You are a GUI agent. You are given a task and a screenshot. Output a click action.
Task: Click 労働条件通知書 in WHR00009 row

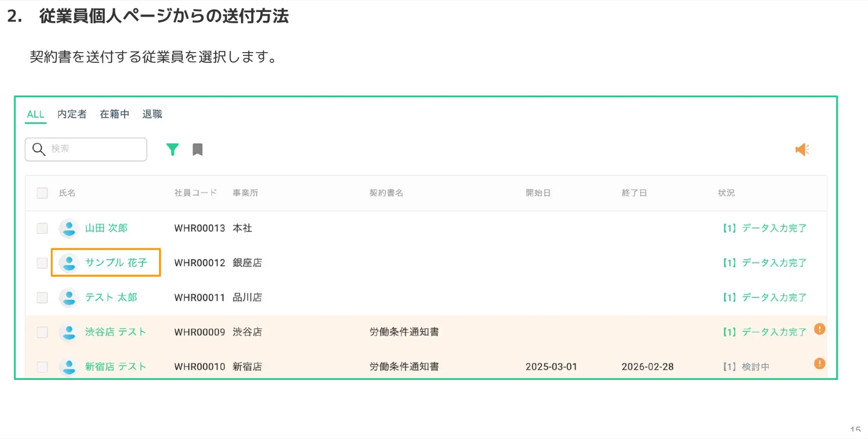pyautogui.click(x=404, y=332)
